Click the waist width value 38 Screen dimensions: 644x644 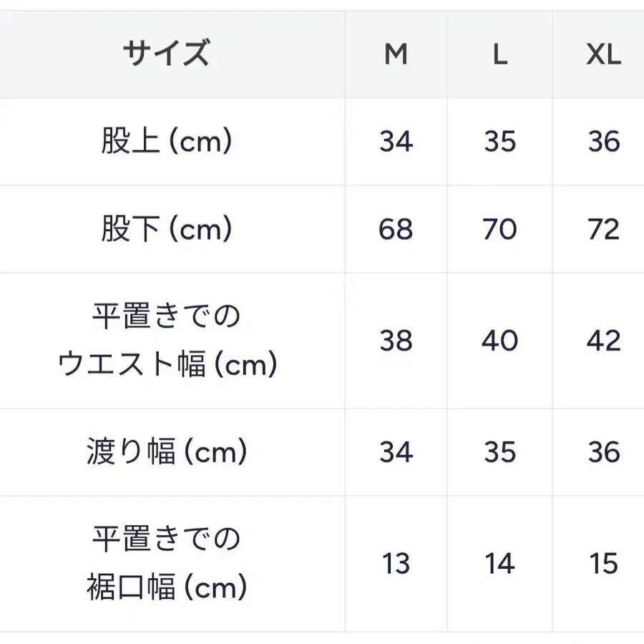tap(396, 341)
